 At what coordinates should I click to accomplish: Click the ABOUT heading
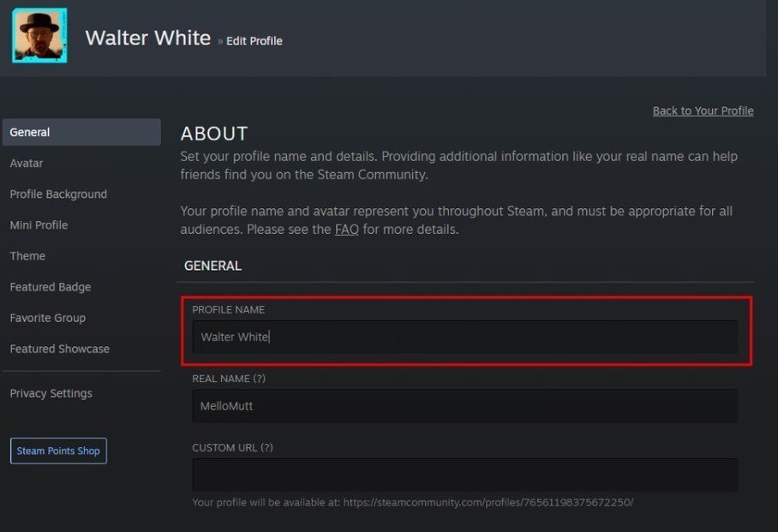tap(214, 134)
